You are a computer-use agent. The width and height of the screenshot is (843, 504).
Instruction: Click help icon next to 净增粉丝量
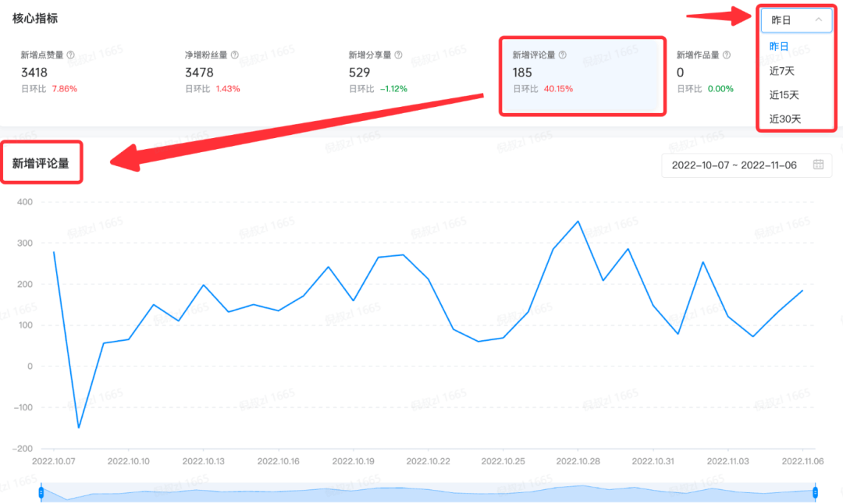(234, 55)
